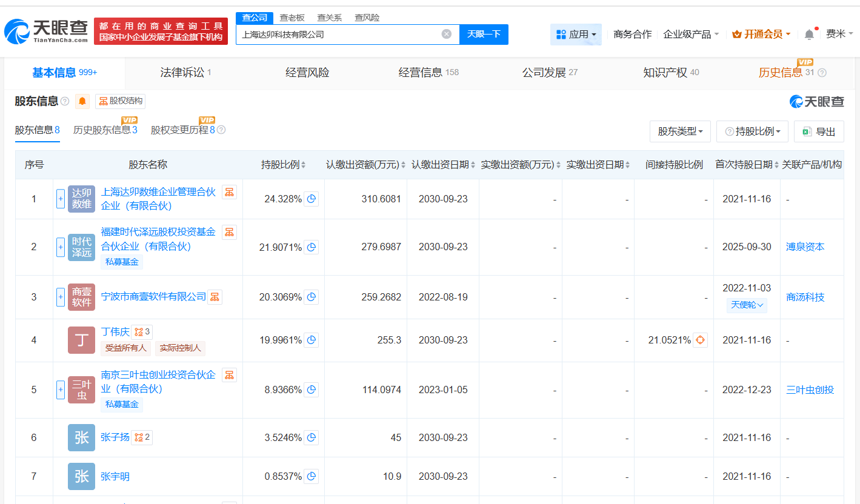The image size is (860, 504).
Task: Click the bell icon next to 股东信息 heading
Action: click(81, 101)
